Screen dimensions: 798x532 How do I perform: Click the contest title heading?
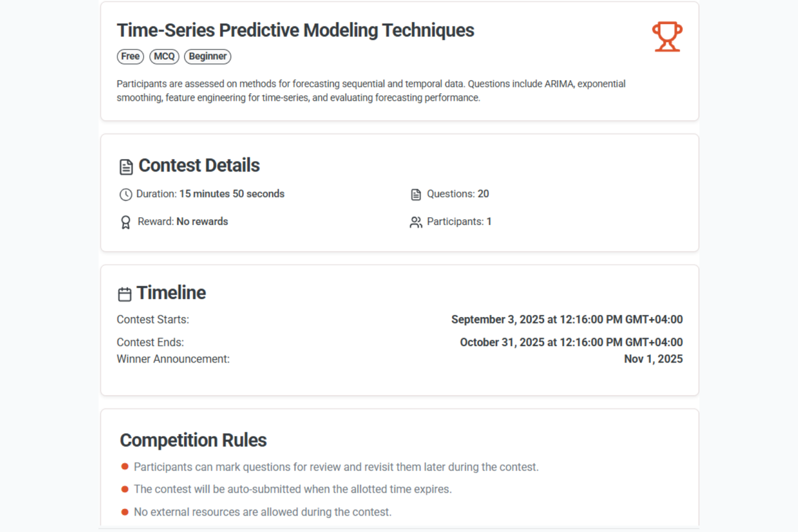295,30
